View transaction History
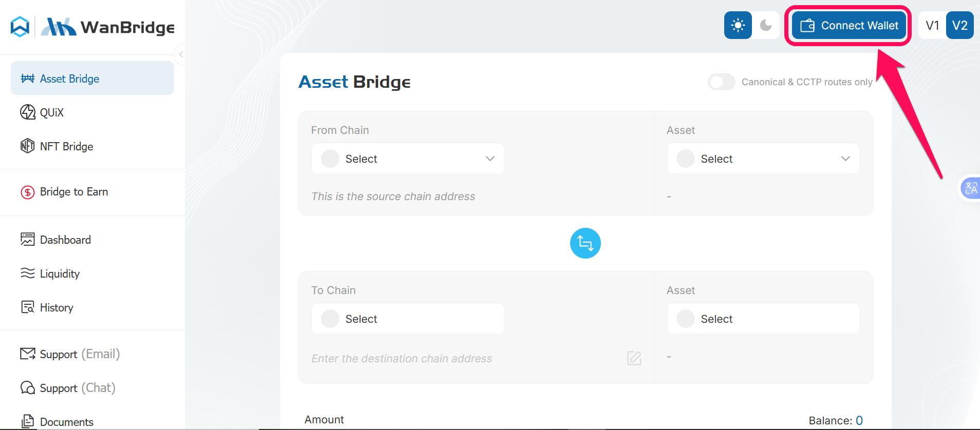Viewport: 980px width, 430px height. point(56,307)
